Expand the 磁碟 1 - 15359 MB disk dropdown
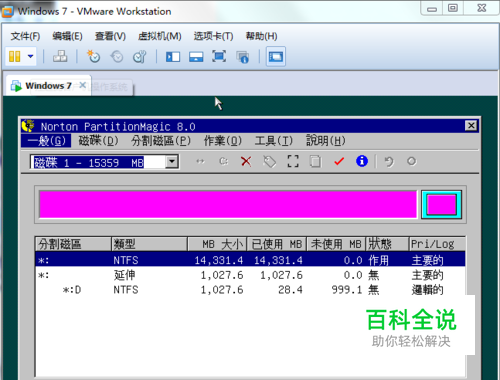 pyautogui.click(x=172, y=162)
